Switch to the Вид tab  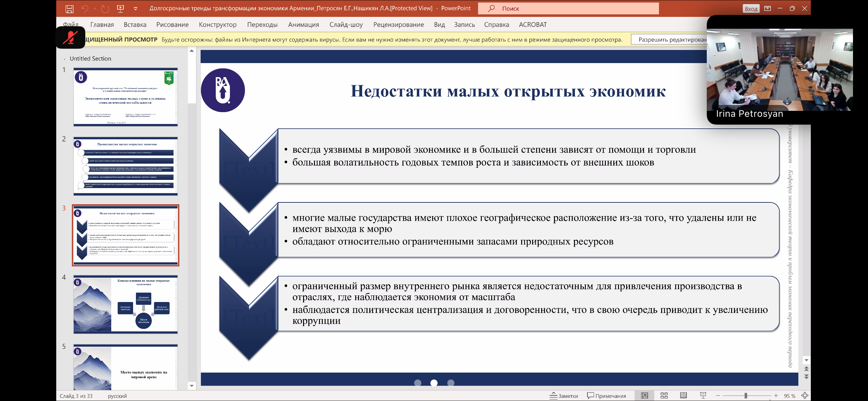[x=439, y=25]
